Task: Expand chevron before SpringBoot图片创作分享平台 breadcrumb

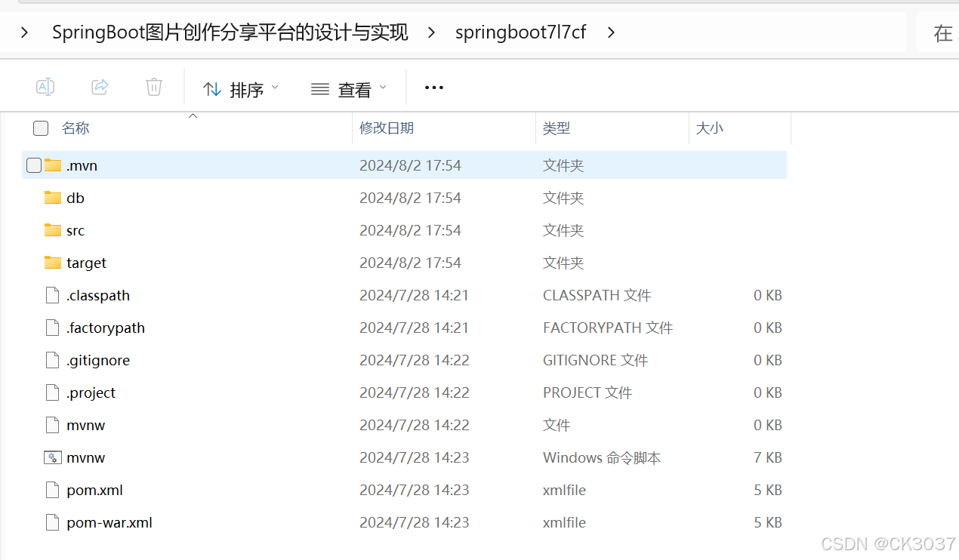Action: [x=24, y=32]
